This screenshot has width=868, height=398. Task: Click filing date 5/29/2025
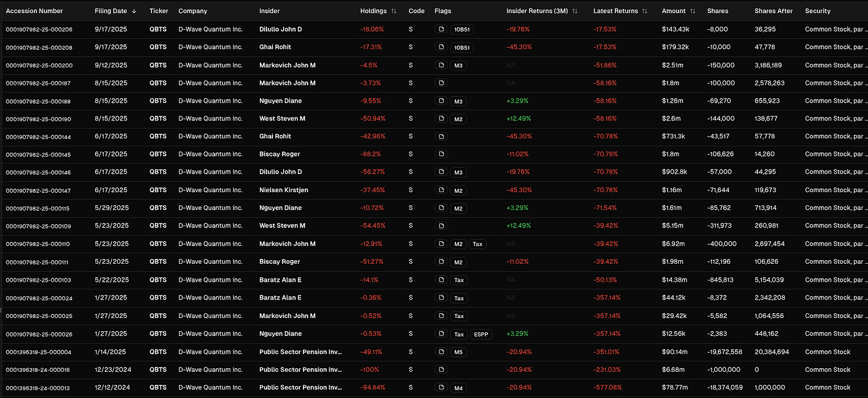point(111,208)
